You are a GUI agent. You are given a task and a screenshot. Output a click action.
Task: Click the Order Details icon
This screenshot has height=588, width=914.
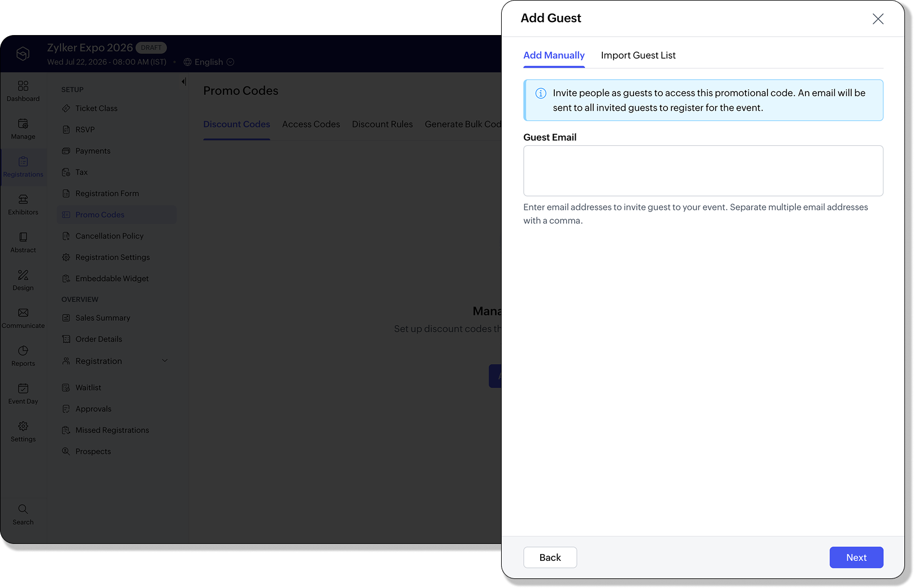(66, 339)
